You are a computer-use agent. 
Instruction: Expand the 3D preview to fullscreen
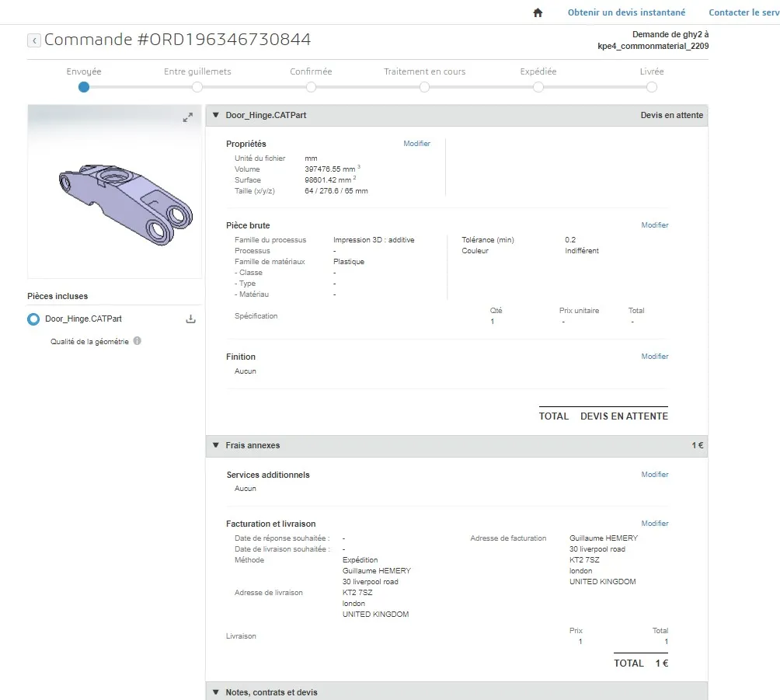click(x=187, y=117)
